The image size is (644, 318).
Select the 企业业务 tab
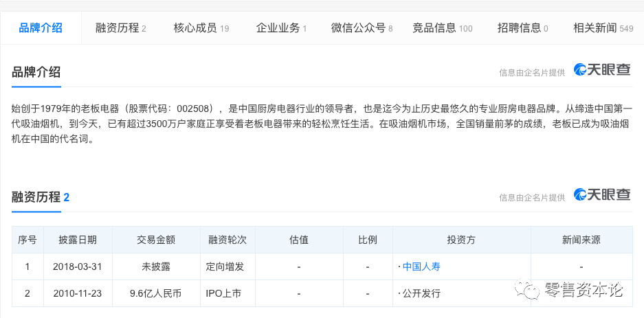tap(281, 28)
